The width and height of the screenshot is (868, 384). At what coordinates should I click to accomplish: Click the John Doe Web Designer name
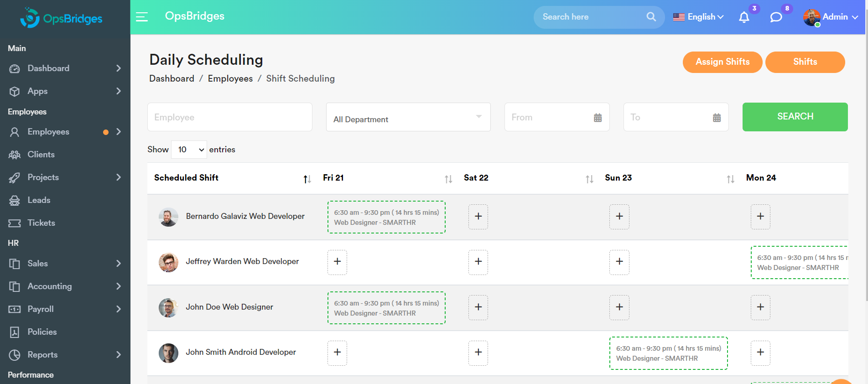pos(229,307)
